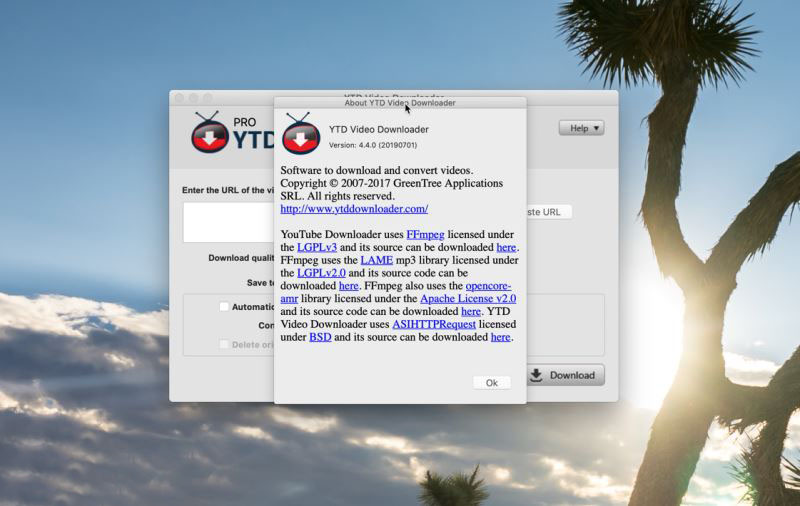Click 'here' link before 'FFmpeg also uses'

tap(348, 286)
